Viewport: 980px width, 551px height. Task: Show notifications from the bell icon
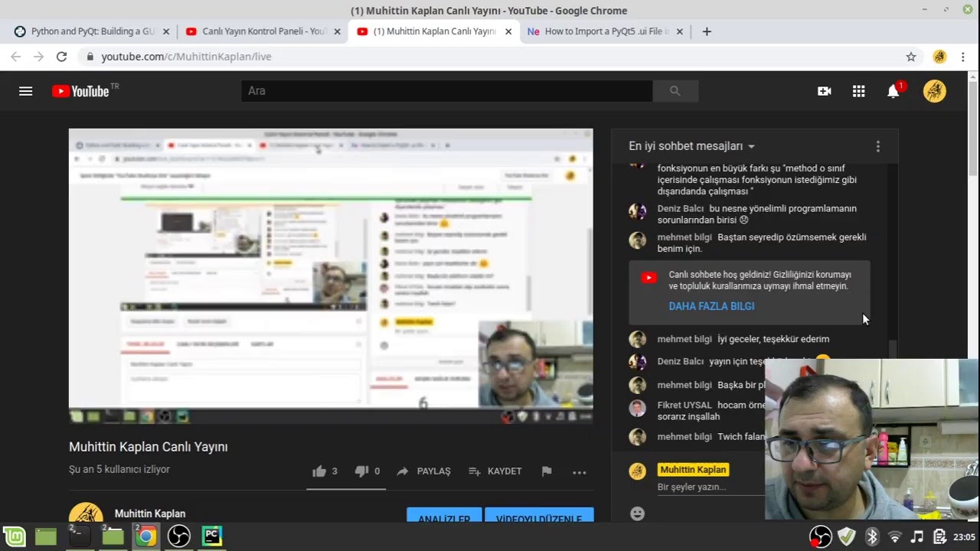893,91
